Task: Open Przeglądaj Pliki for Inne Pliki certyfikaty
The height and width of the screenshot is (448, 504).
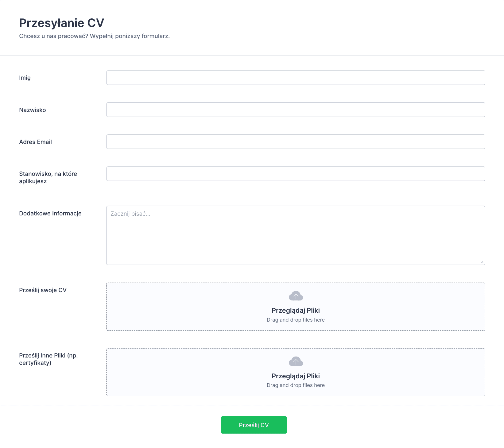Action: [296, 376]
